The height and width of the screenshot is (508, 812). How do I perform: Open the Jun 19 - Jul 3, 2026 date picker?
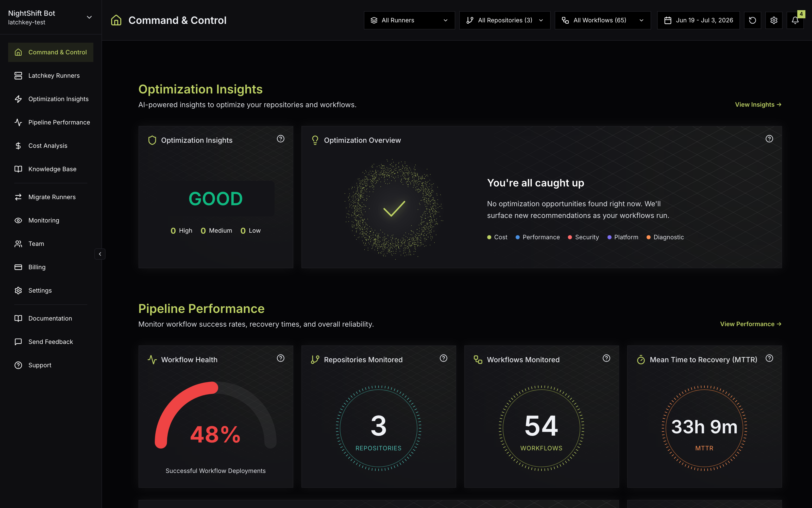(698, 20)
